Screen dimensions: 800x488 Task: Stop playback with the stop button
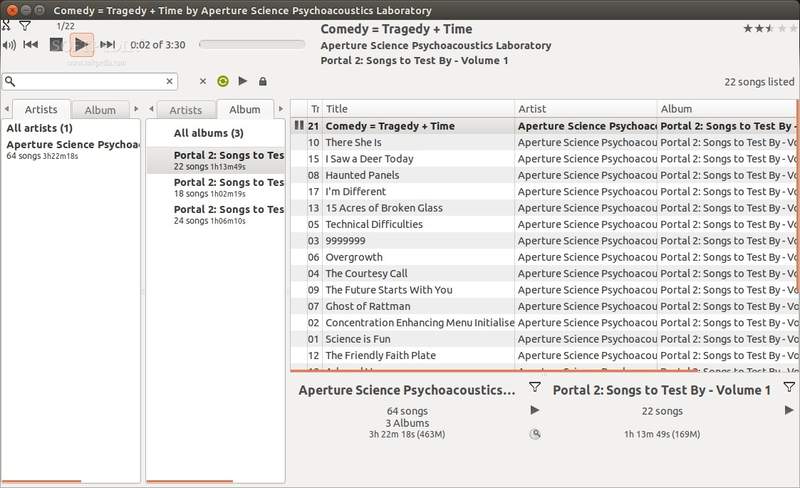click(56, 45)
